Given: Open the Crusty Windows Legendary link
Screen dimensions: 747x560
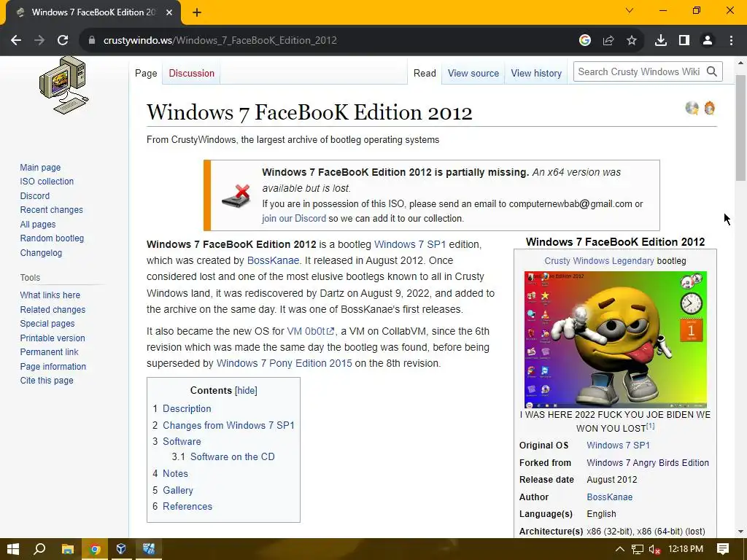Looking at the screenshot, I should pos(599,261).
